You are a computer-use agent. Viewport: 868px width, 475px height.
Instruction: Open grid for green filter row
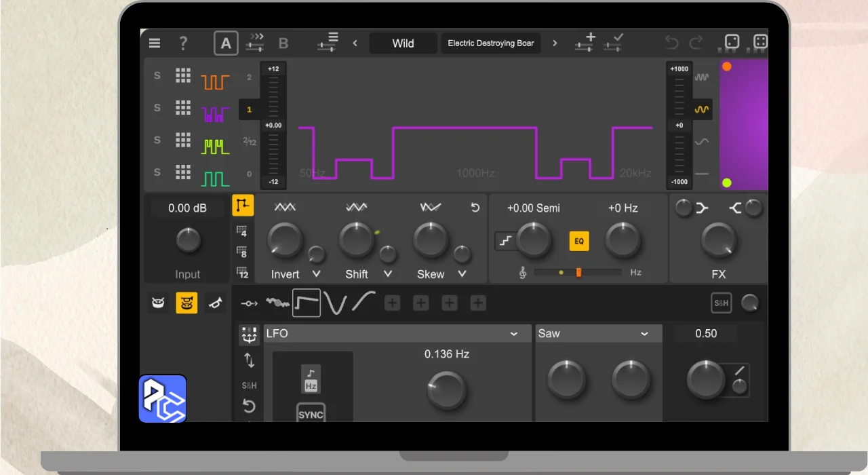click(183, 172)
